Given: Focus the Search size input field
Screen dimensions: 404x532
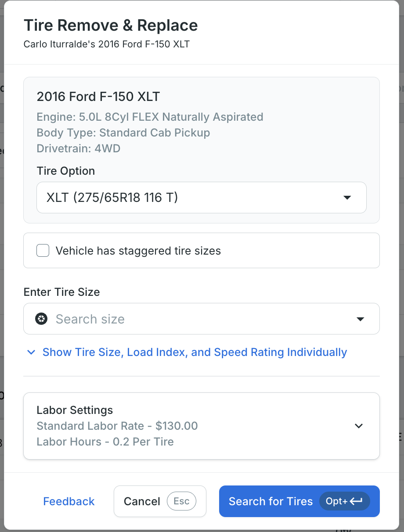Looking at the screenshot, I should [202, 319].
